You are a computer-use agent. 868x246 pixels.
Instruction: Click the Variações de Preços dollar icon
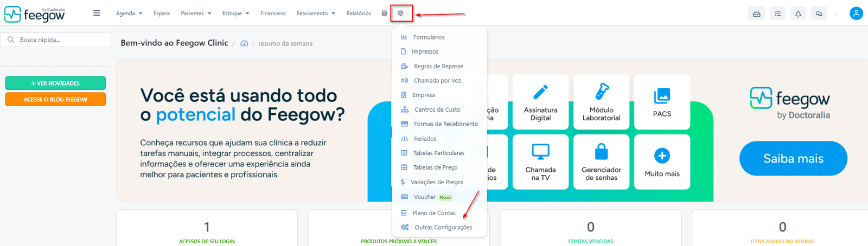pyautogui.click(x=403, y=182)
